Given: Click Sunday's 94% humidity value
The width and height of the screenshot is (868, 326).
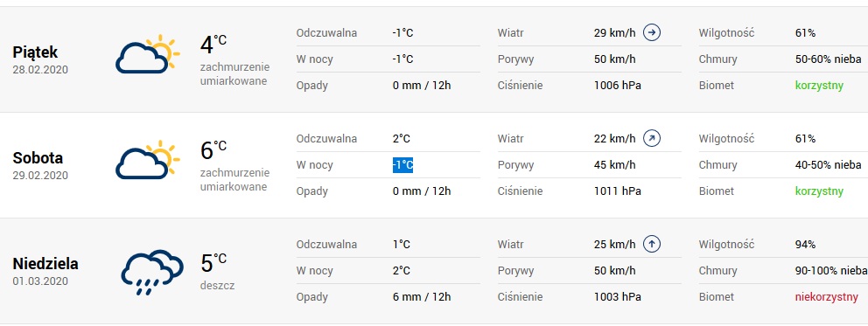Looking at the screenshot, I should click(806, 244).
